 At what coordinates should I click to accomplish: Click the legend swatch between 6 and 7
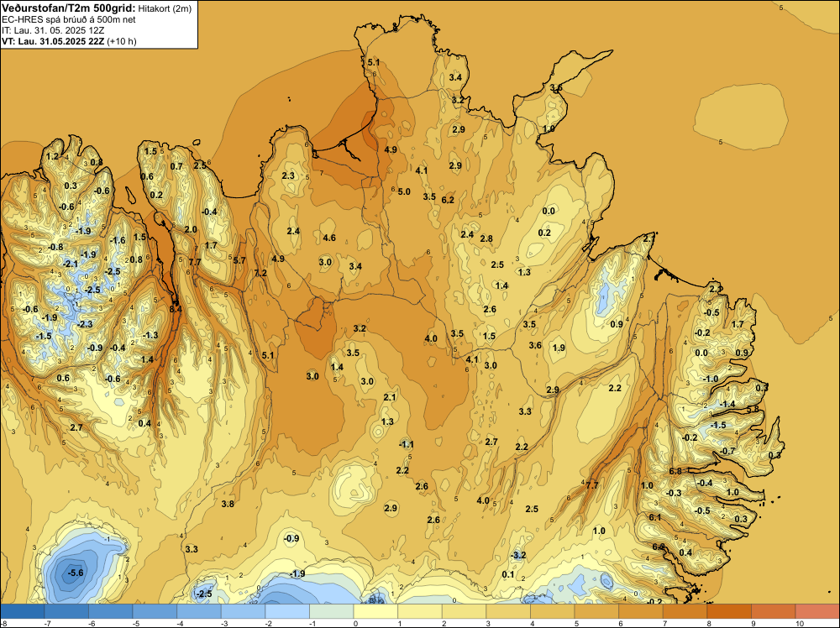(x=641, y=611)
